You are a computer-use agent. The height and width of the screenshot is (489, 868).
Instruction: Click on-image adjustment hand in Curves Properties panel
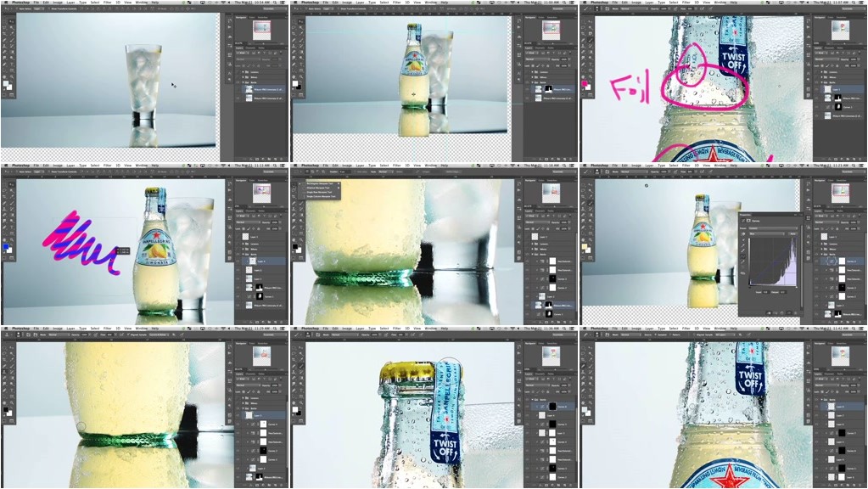click(x=743, y=233)
